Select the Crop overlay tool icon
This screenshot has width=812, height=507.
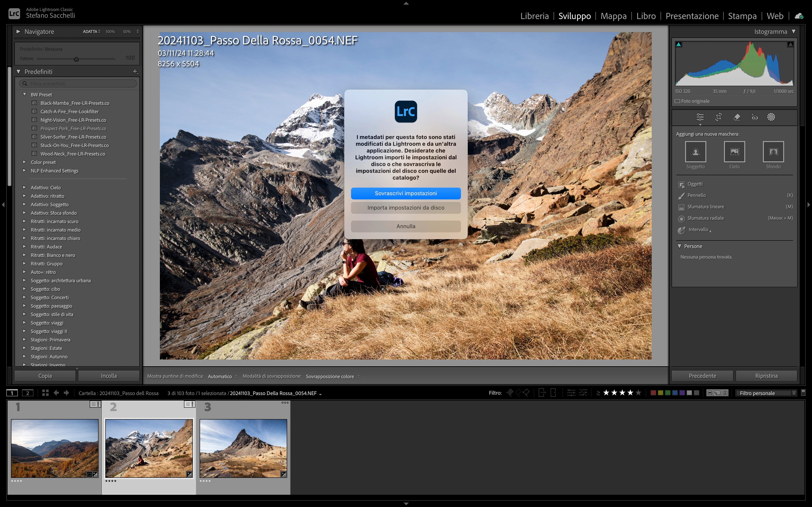[x=718, y=117]
